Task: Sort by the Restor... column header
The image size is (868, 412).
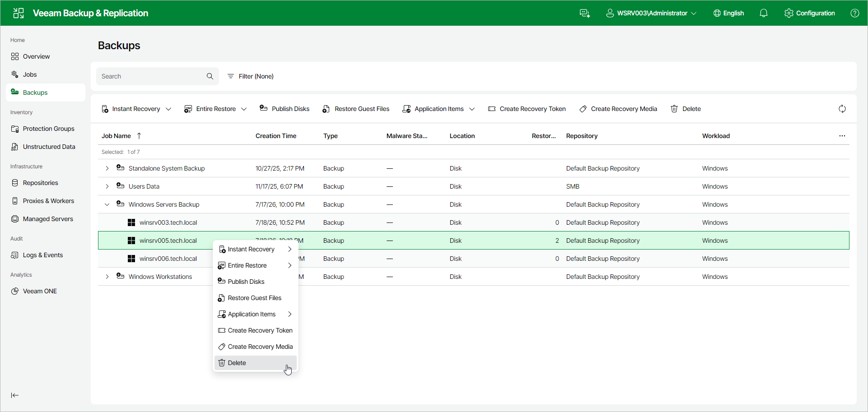Action: (x=544, y=136)
